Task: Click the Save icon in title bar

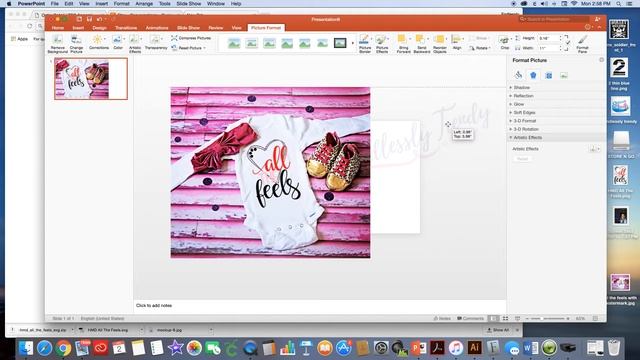Action: 89,19
